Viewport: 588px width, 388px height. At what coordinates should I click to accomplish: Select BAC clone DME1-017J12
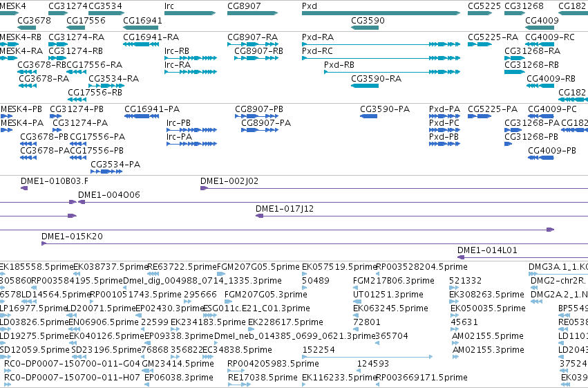coord(285,209)
